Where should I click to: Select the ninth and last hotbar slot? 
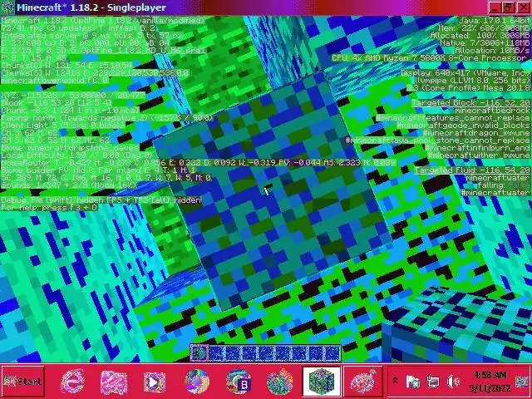click(x=332, y=353)
